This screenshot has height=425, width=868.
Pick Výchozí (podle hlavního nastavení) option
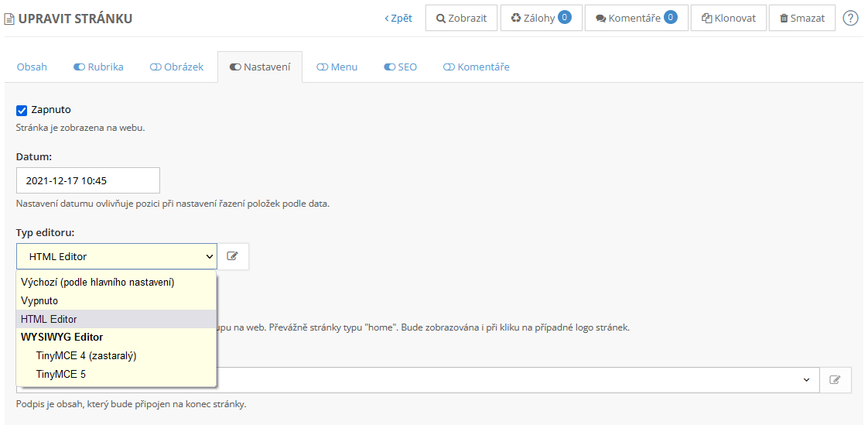[97, 283]
